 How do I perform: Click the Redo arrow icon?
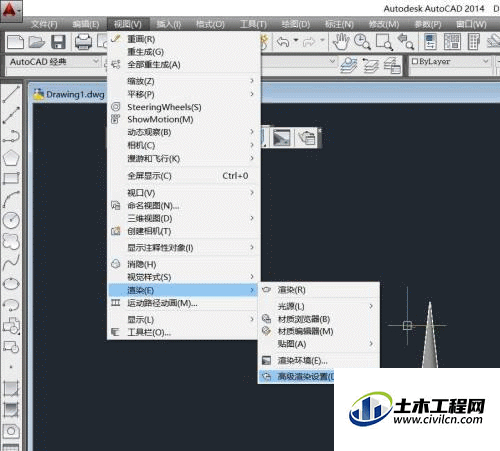tap(309, 42)
